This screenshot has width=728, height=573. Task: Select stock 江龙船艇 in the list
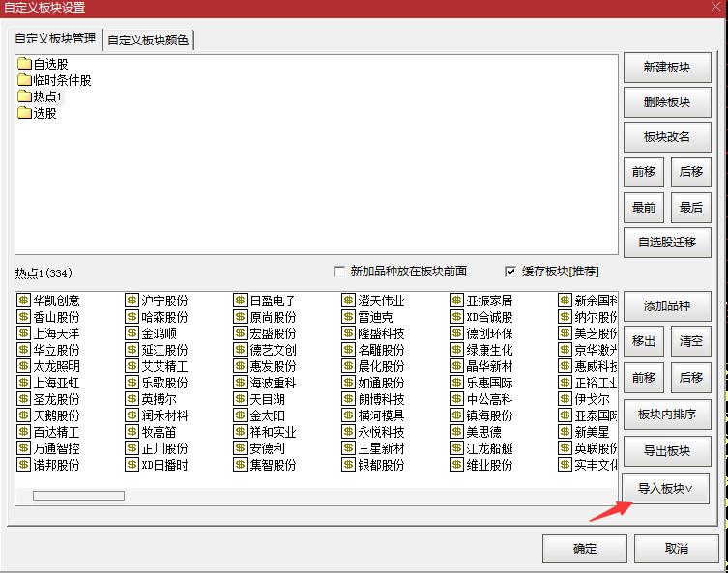tap(490, 448)
